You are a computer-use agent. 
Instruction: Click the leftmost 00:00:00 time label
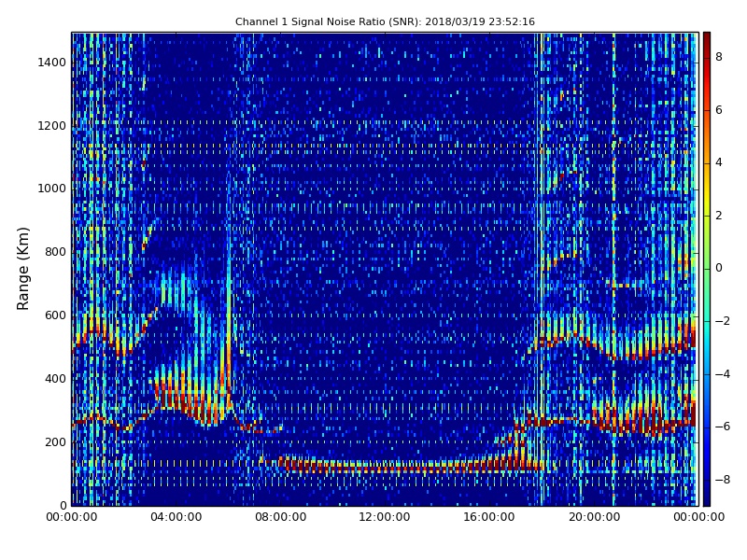click(x=72, y=517)
